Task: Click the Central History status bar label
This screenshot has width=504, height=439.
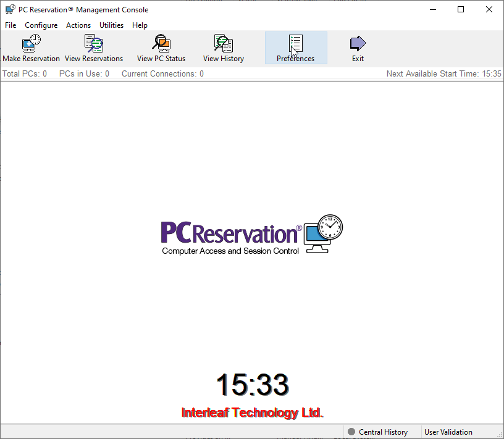Action: click(383, 432)
